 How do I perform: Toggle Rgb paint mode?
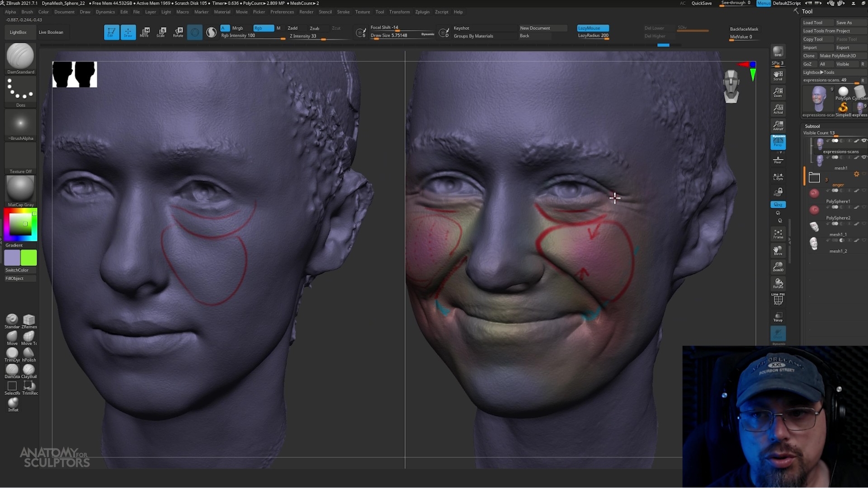(263, 28)
